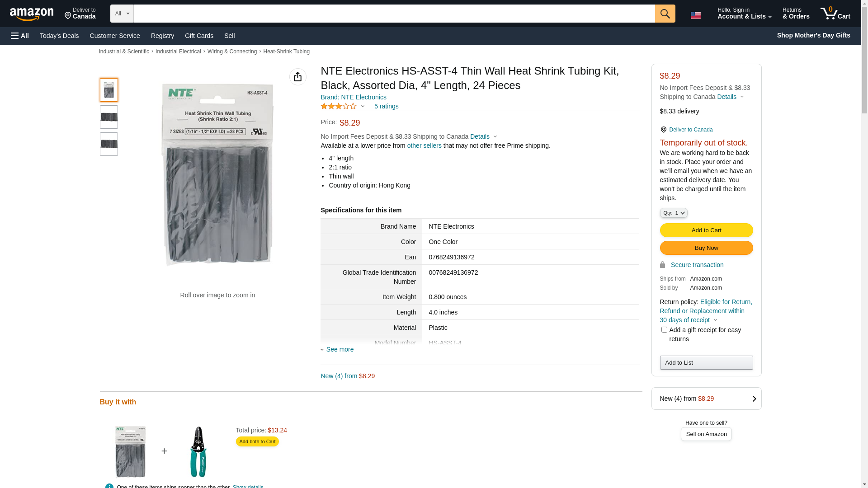Open the Qty quantity dropdown

(673, 213)
